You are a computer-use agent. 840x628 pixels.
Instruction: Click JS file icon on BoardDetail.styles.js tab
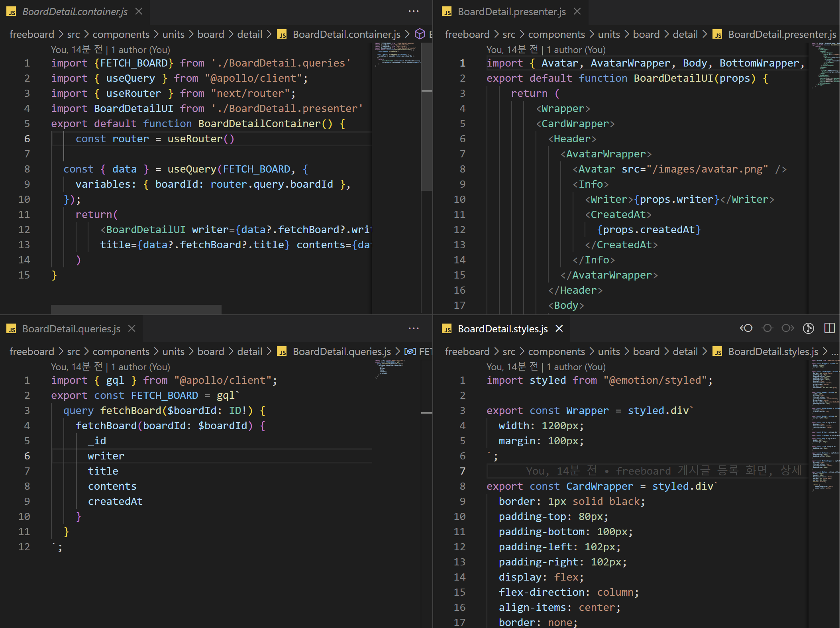447,329
